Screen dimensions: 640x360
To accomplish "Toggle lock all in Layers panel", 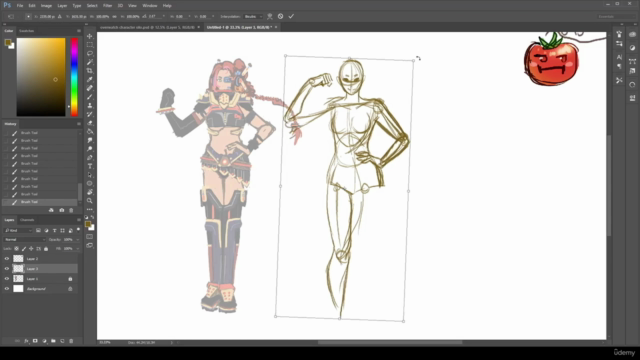I will pyautogui.click(x=46, y=249).
